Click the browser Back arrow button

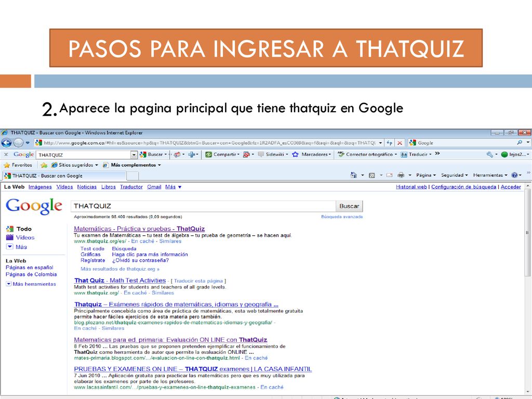pos(6,143)
